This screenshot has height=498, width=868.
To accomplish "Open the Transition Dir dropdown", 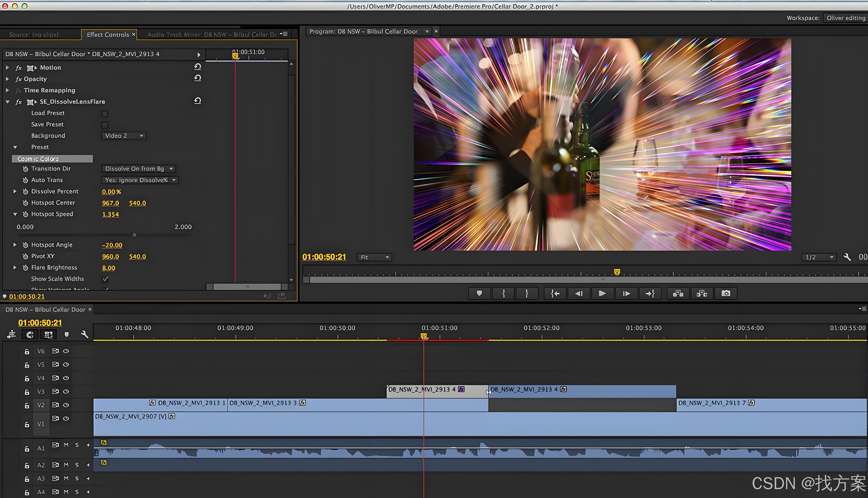I will (x=139, y=169).
